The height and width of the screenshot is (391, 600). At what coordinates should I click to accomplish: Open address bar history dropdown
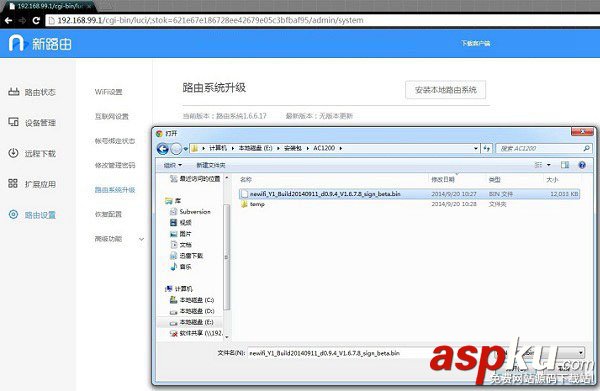[x=476, y=148]
